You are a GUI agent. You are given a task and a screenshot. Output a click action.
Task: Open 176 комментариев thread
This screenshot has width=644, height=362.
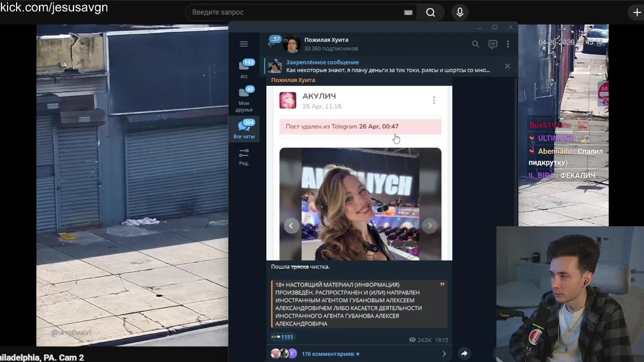click(328, 354)
